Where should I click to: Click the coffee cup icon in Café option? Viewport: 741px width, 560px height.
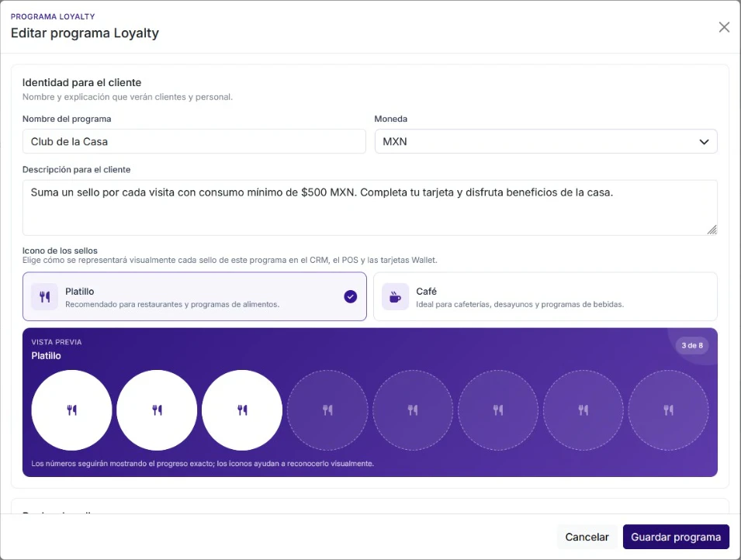point(395,297)
